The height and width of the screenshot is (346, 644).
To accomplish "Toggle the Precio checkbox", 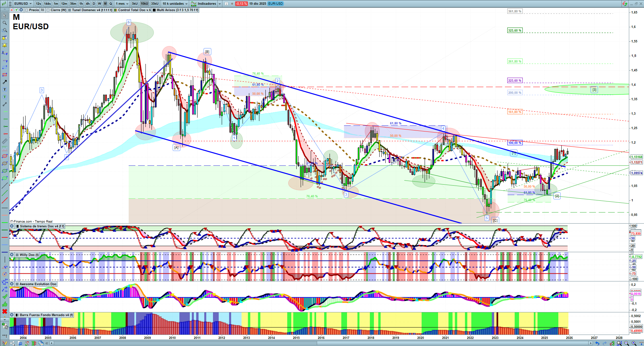I will click(x=27, y=10).
